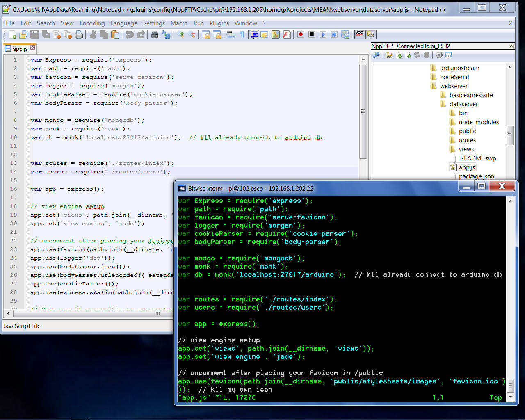Click the Print toolbar icon
This screenshot has height=420, width=525.
point(79,35)
